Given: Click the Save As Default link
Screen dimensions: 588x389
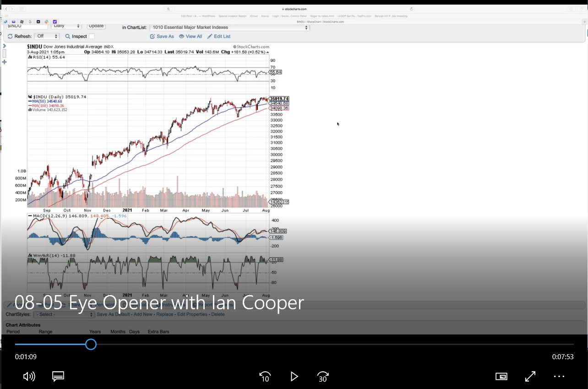Looking at the screenshot, I should click(x=113, y=314).
